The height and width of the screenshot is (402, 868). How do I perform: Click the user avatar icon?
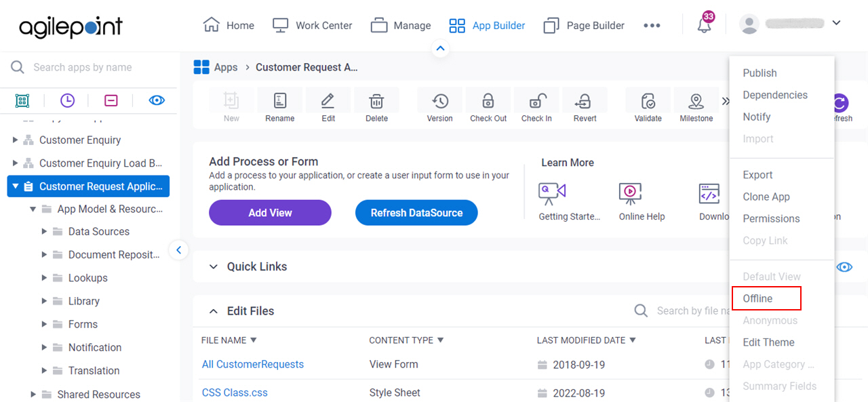click(x=749, y=24)
